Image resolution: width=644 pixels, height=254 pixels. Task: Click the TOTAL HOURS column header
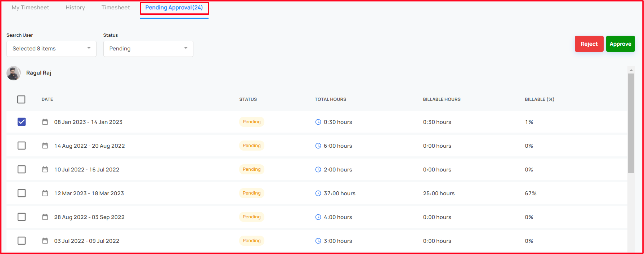tap(330, 99)
